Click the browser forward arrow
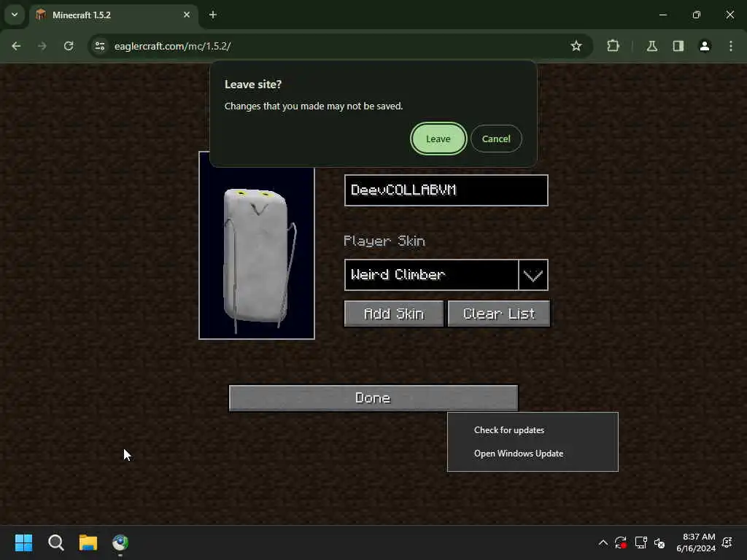The image size is (747, 560). [x=42, y=46]
